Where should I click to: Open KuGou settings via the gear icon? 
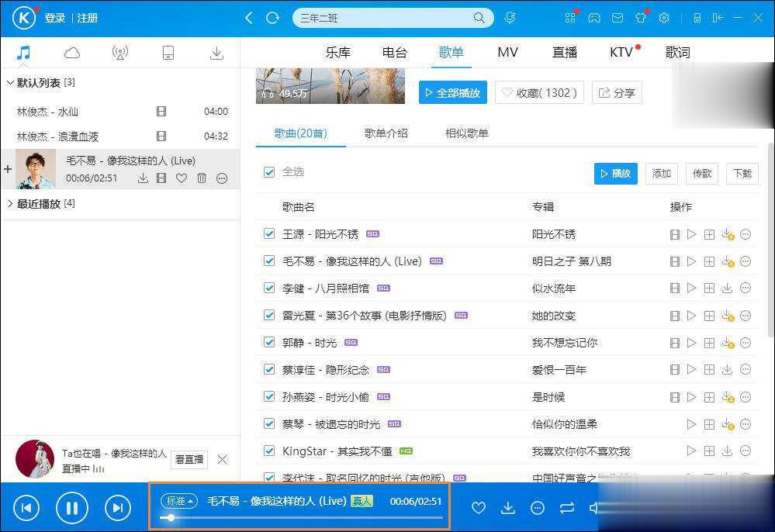click(665, 18)
